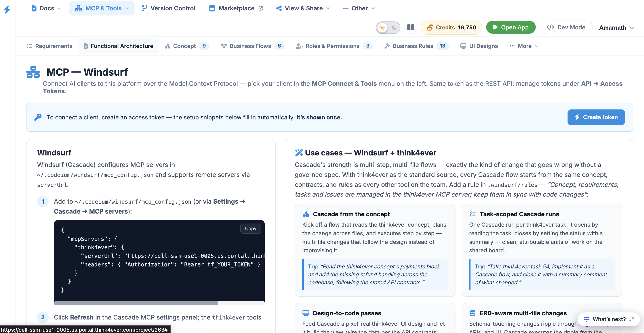Expand the Docs menu
The image size is (644, 333).
point(46,8)
